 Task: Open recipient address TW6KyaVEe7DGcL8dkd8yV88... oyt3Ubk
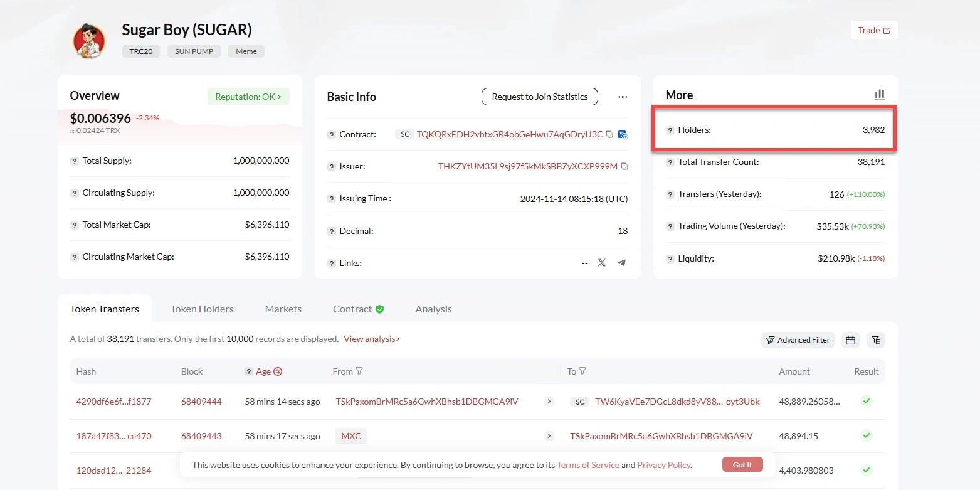[x=677, y=402]
